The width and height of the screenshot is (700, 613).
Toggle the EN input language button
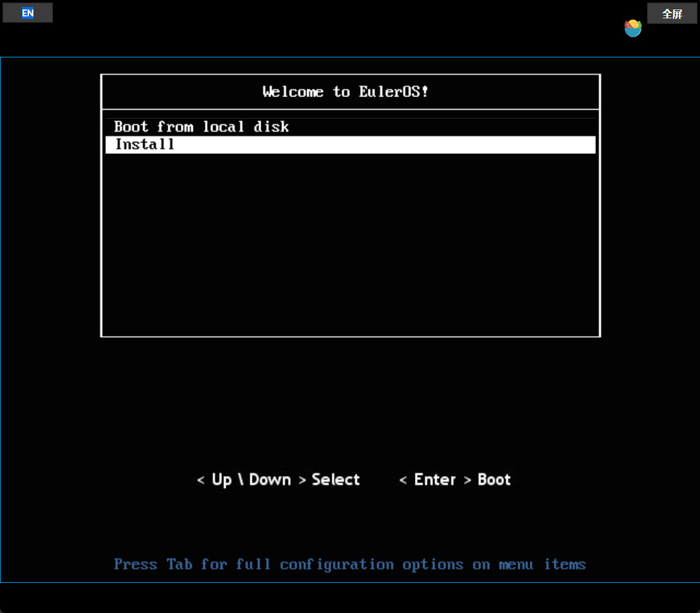pyautogui.click(x=28, y=13)
